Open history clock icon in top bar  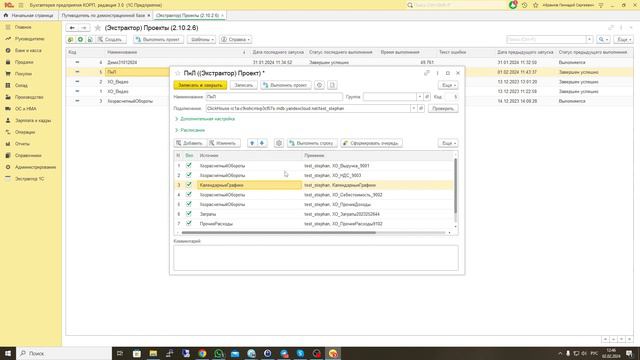click(x=524, y=5)
